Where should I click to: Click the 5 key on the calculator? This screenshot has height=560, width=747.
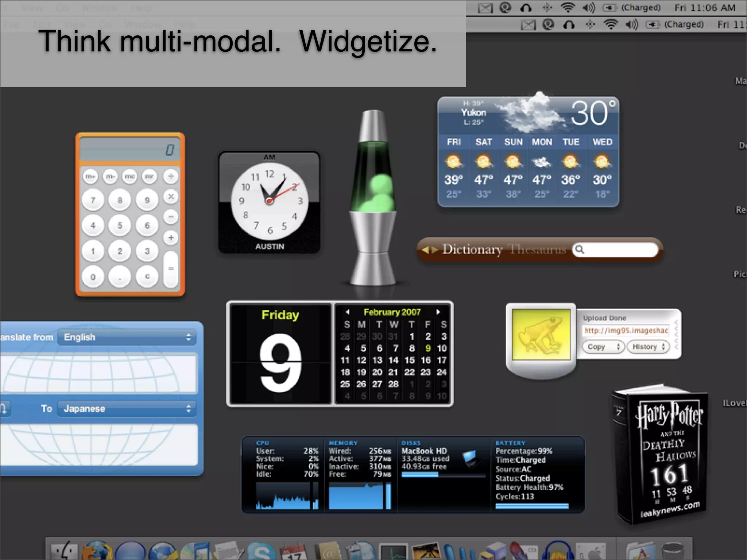(120, 225)
